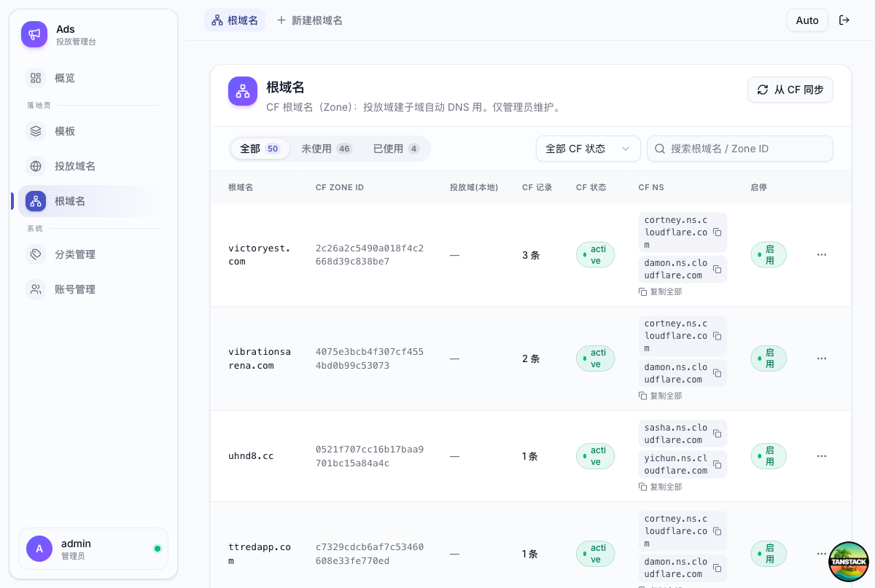This screenshot has height=588, width=875.
Task: Filter by 未使用 46 domains
Action: 326,149
